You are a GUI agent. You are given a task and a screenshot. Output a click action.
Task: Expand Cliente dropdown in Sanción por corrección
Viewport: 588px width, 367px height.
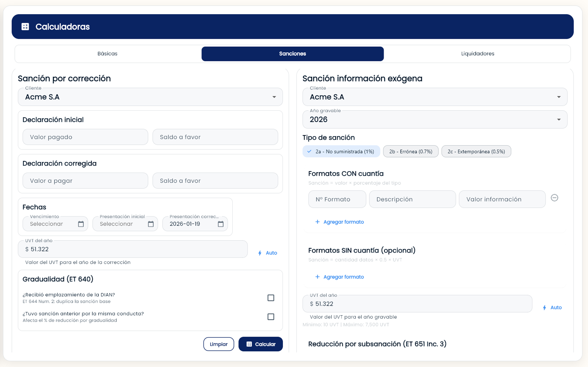click(274, 97)
